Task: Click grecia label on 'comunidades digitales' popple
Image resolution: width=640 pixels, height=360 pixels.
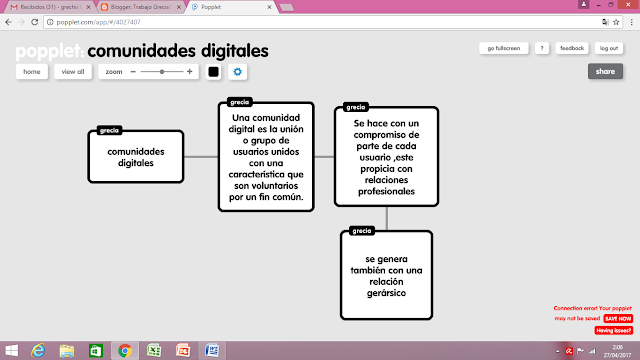Action: click(109, 131)
